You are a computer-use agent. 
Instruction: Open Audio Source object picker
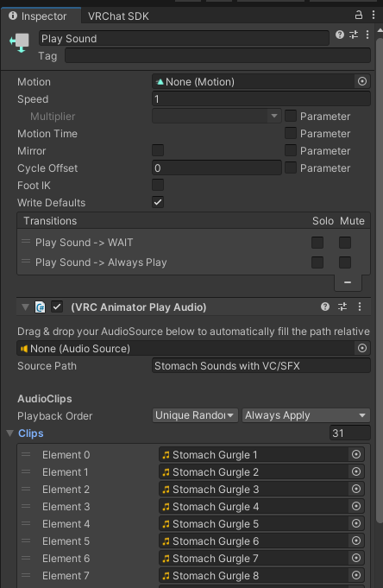[362, 348]
